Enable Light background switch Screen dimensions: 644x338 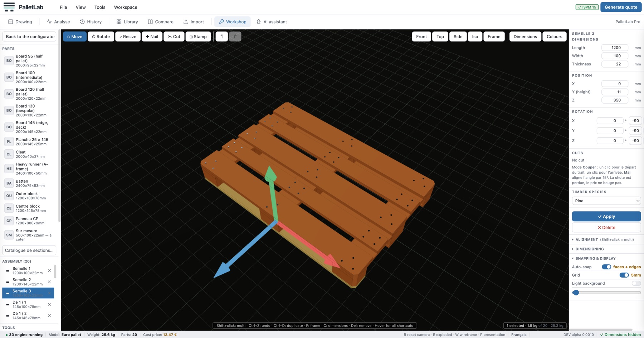point(636,283)
